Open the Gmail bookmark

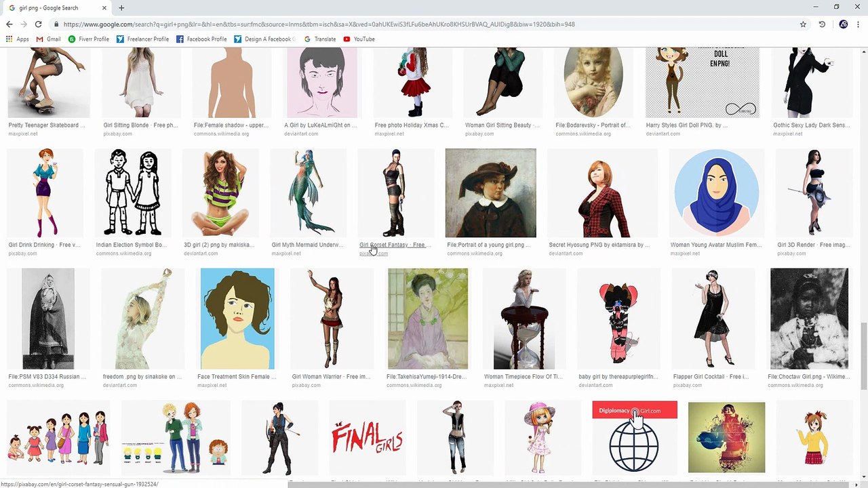pos(49,39)
